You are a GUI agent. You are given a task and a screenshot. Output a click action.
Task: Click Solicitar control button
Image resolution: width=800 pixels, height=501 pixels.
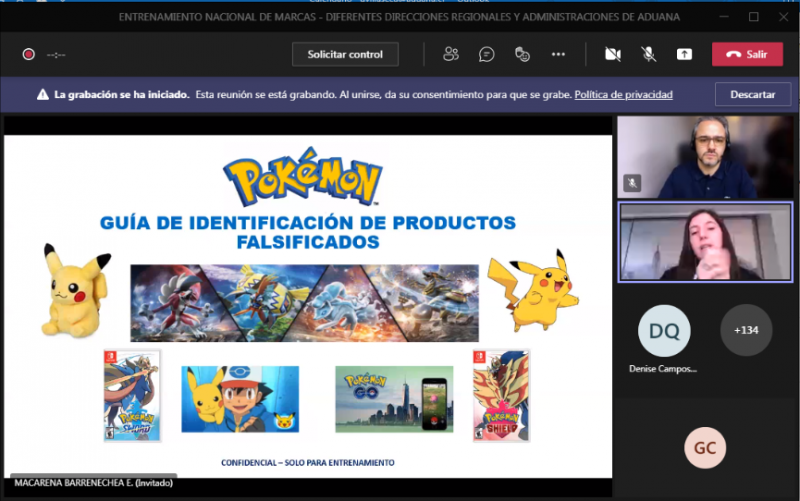point(345,54)
